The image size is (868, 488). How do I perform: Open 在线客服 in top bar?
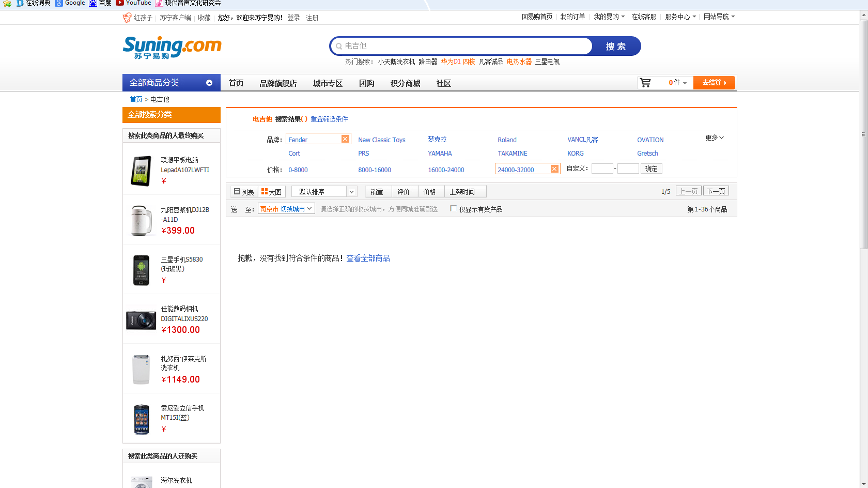coord(644,17)
